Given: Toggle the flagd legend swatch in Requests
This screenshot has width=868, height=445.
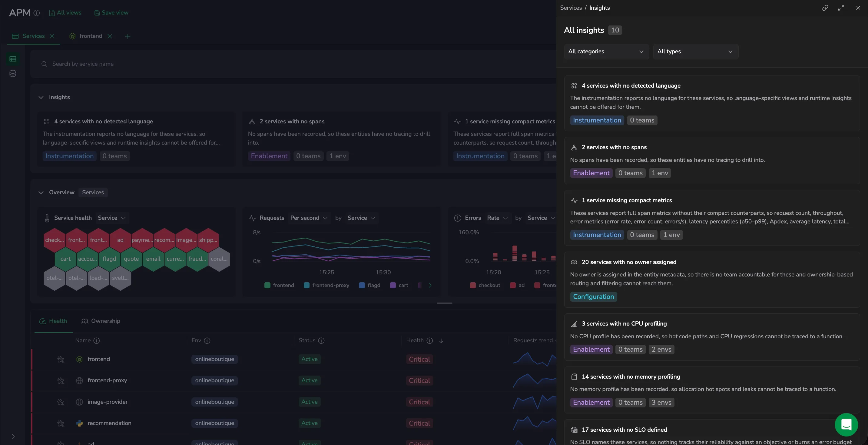Looking at the screenshot, I should coord(362,286).
